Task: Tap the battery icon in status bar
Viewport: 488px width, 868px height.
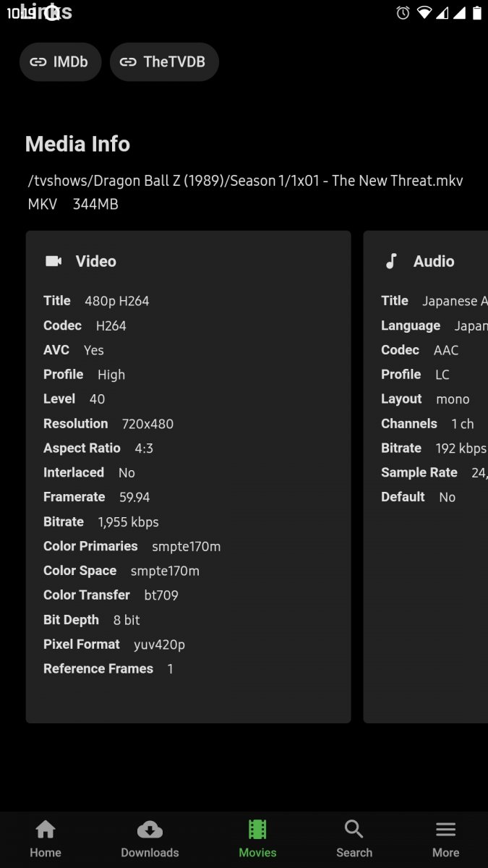Action: (x=477, y=12)
